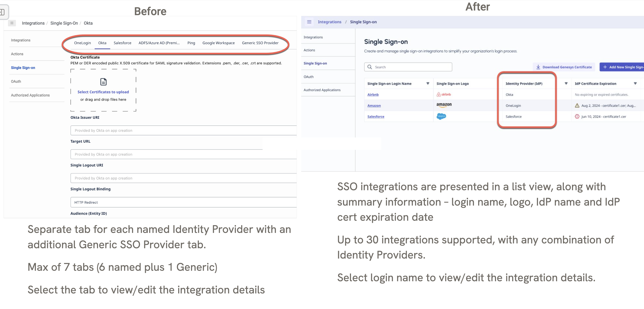Viewport: 644px width, 309px height.
Task: Click the sidebar panel toggle icon at top-left
Action: tap(2, 12)
